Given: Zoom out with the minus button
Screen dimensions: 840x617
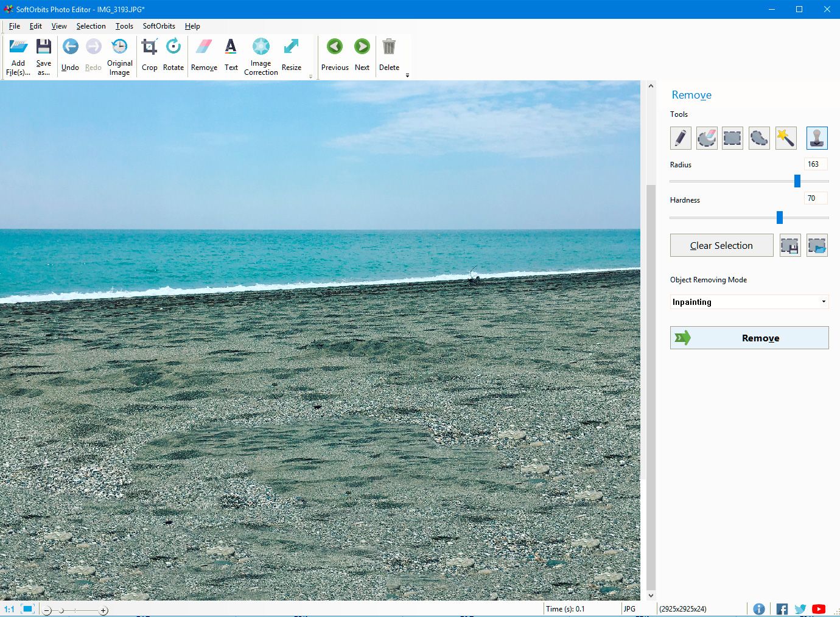Looking at the screenshot, I should pos(47,611).
